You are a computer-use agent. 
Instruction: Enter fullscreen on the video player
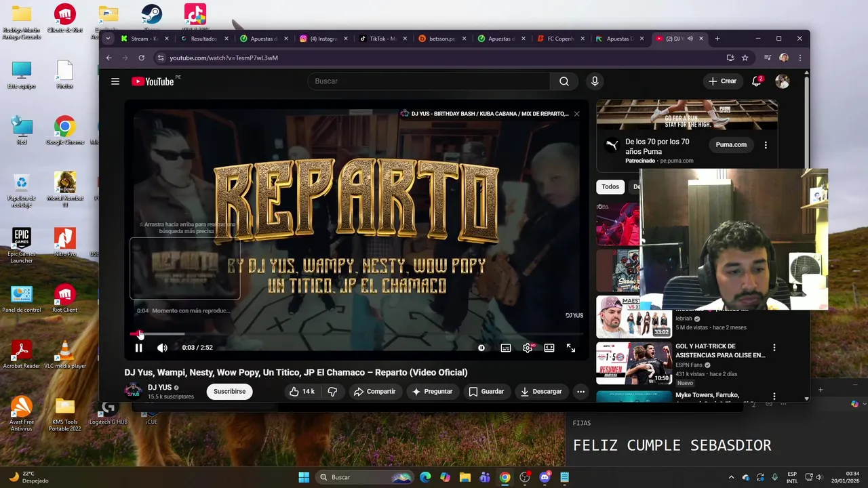coord(571,348)
